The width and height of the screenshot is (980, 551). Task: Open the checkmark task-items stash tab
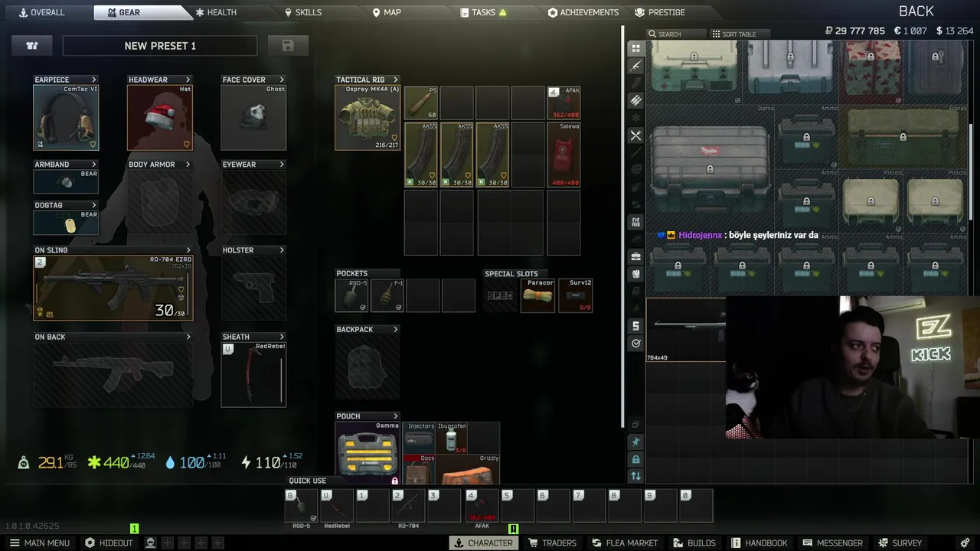point(635,344)
